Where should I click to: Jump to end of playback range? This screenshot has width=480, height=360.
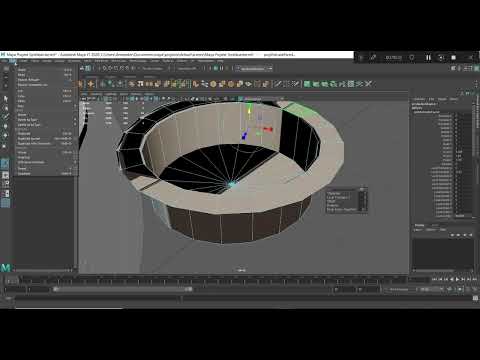[475, 279]
